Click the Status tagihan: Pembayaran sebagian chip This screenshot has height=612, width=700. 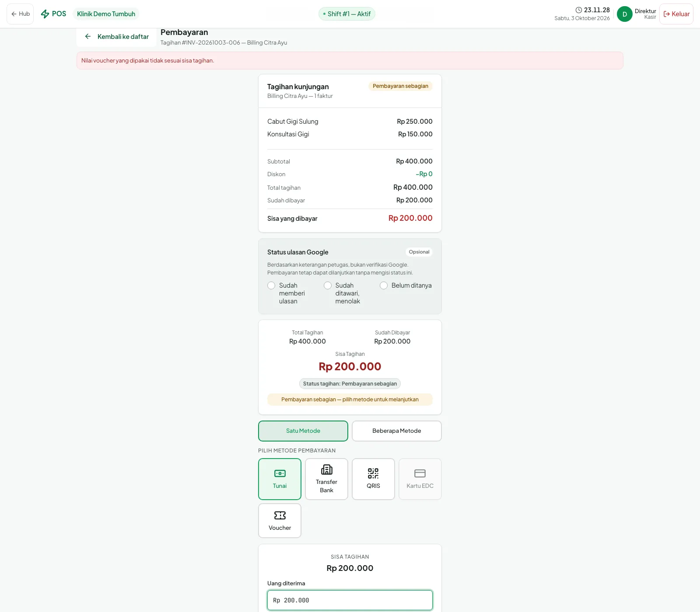point(350,384)
